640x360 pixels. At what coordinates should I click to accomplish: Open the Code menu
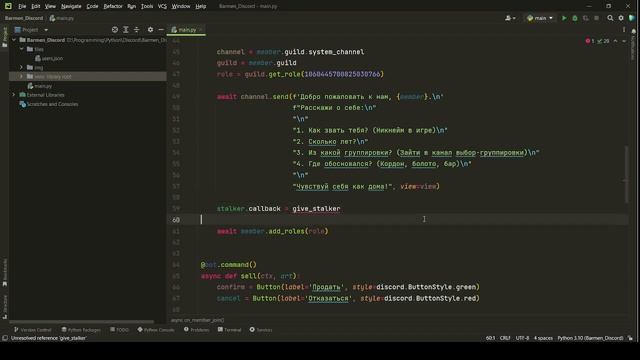(x=92, y=6)
